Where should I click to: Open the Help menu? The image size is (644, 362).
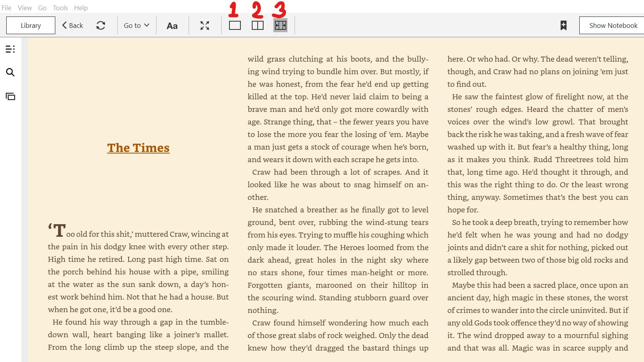point(80,7)
